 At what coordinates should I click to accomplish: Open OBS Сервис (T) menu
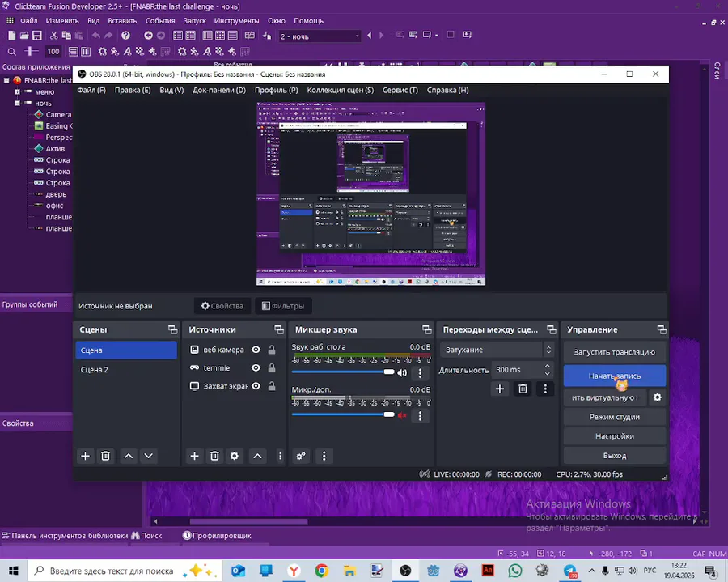pyautogui.click(x=400, y=90)
